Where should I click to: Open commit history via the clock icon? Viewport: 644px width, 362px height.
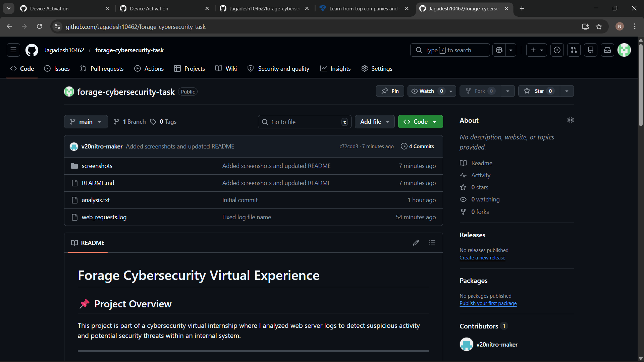point(404,146)
